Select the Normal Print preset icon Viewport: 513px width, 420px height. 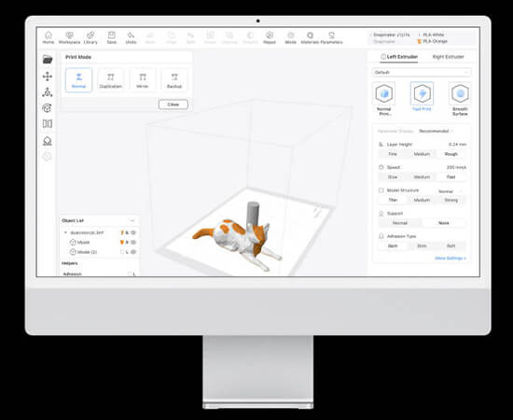coord(384,93)
